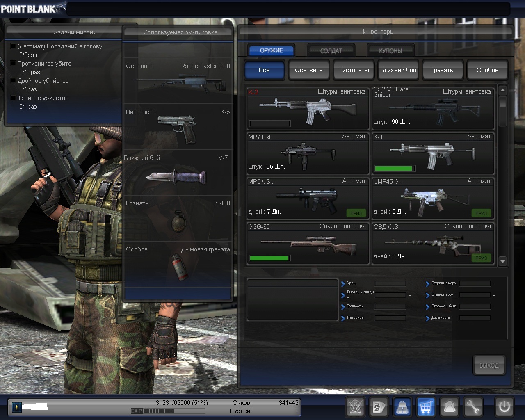Screen dimensions: 525x420
Task: Click the ВЫХОД button
Action: [x=489, y=365]
